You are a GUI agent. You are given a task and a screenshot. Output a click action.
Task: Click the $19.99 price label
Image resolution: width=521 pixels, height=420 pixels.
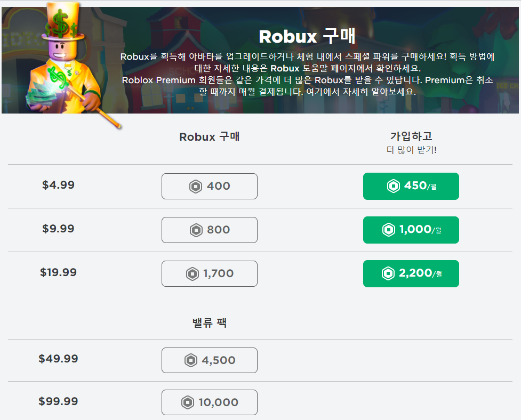[x=58, y=272]
